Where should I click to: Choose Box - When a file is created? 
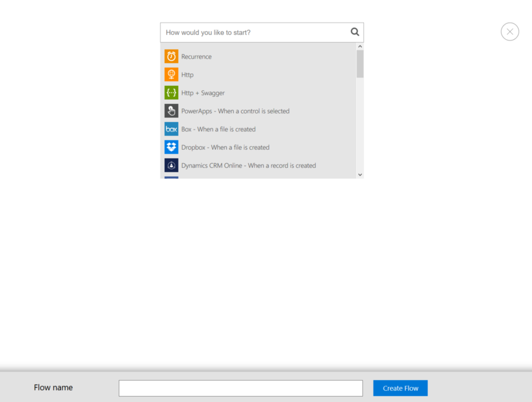click(219, 129)
